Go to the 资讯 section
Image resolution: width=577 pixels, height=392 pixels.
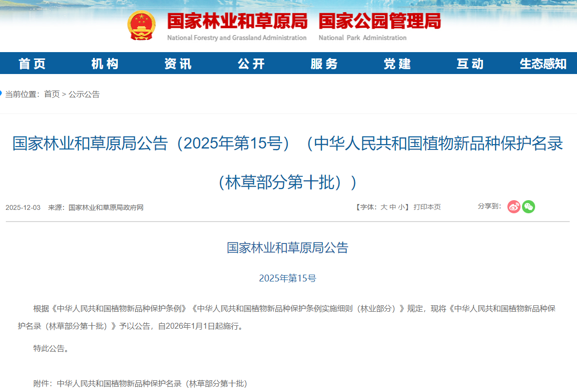click(x=178, y=63)
